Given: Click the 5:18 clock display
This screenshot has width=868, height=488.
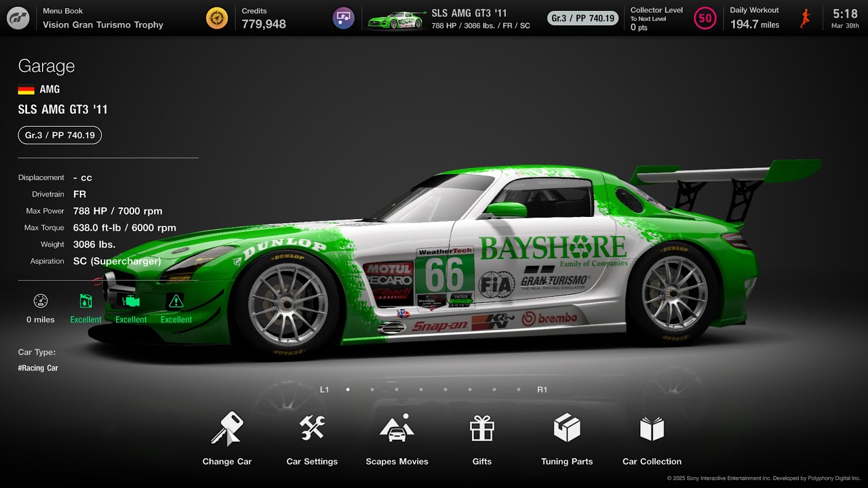Looking at the screenshot, I should coord(845,14).
